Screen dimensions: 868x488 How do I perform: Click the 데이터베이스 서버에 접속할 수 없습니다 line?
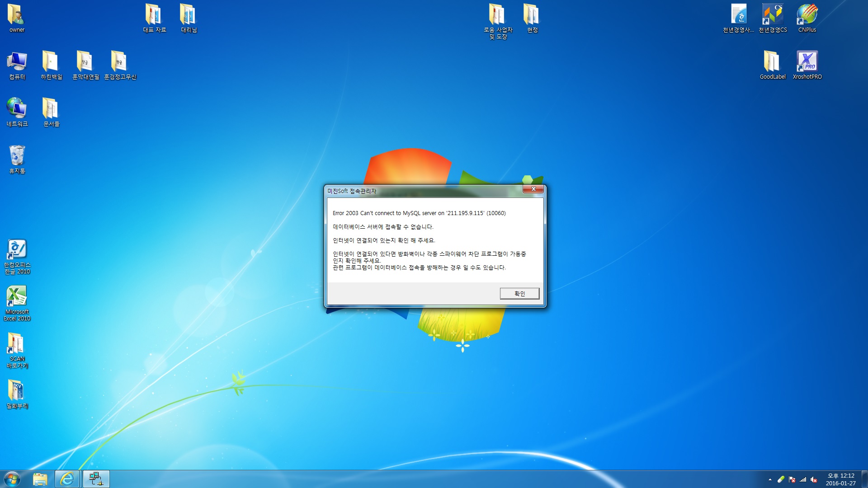(383, 227)
